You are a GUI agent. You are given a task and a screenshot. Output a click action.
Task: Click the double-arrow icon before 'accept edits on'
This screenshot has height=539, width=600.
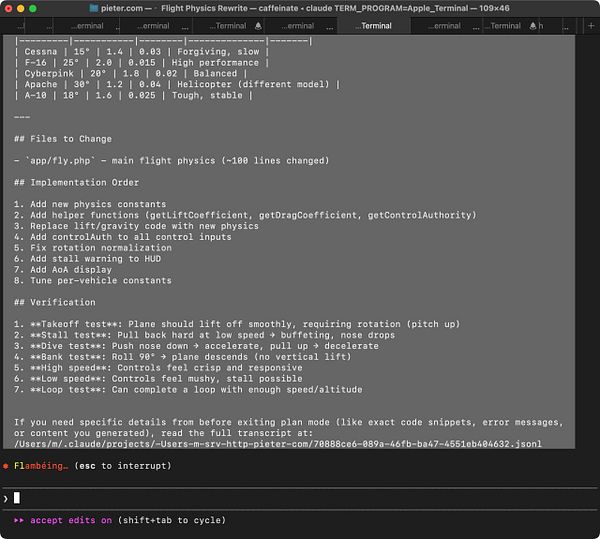click(x=19, y=520)
